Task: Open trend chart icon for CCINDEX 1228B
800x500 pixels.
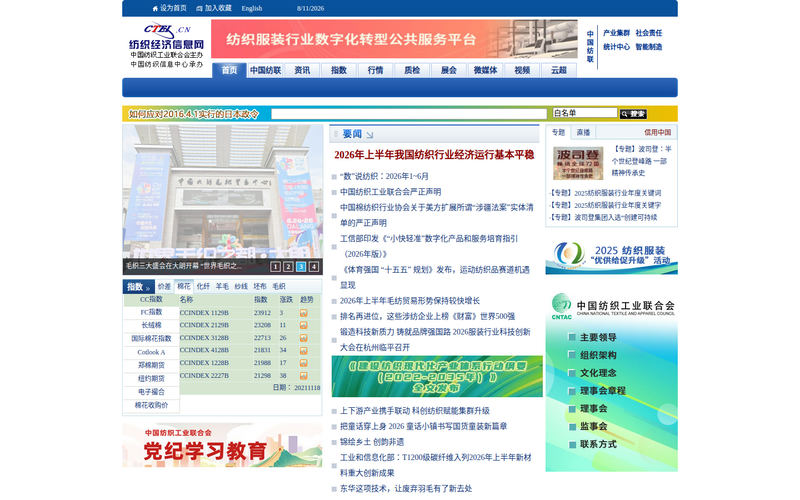Action: [304, 363]
